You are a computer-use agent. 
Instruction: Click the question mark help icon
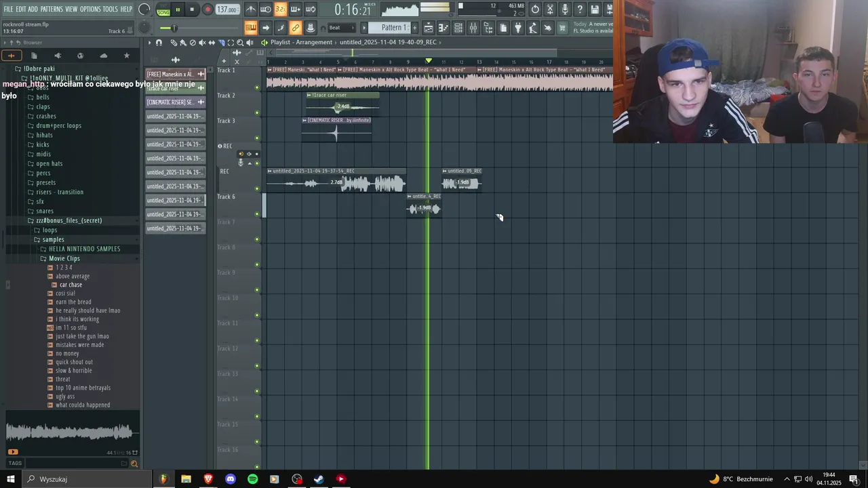580,9
